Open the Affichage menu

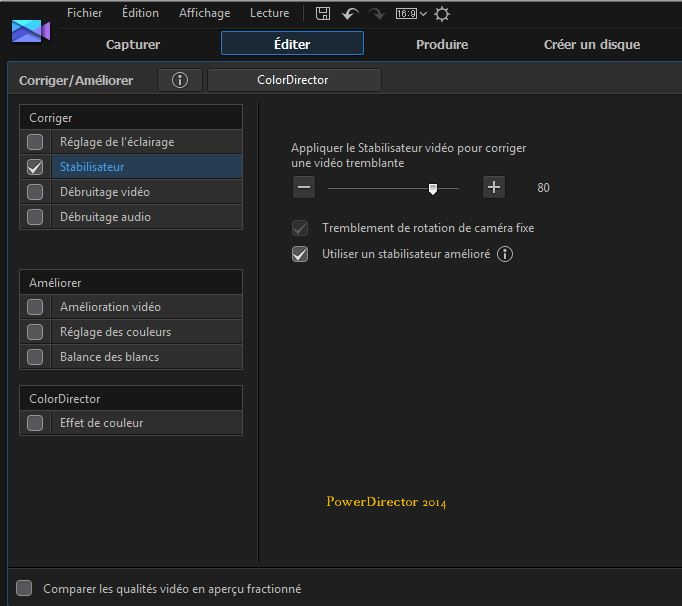click(x=204, y=13)
